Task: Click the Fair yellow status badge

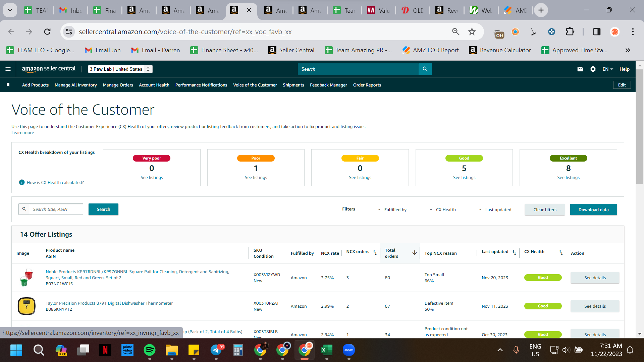Action: coord(360,158)
